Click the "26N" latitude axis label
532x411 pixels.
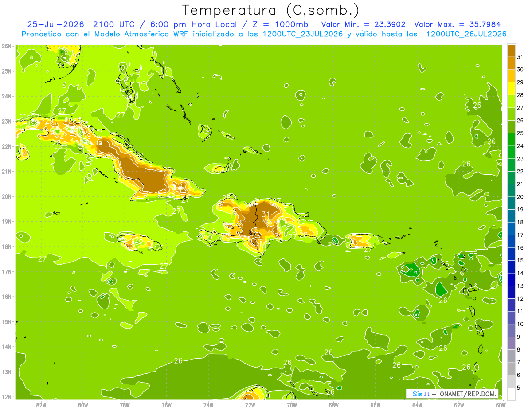tap(6, 46)
